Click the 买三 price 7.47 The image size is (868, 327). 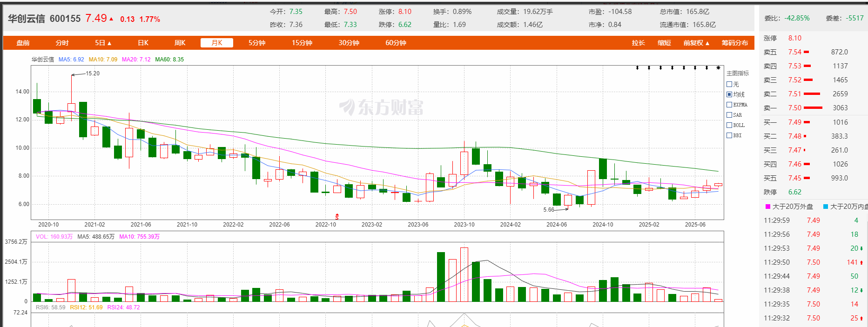pyautogui.click(x=794, y=150)
